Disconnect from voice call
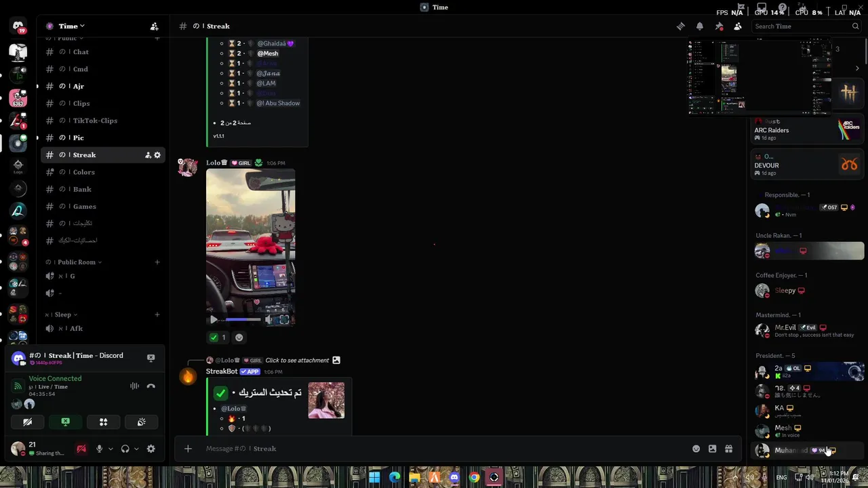This screenshot has height=488, width=868. point(151,386)
